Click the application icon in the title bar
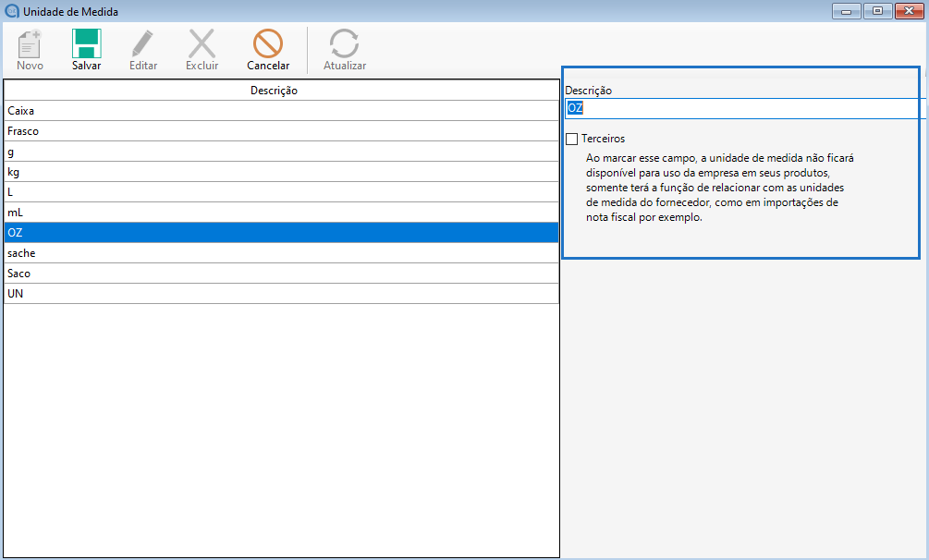The image size is (929, 560). point(12,12)
